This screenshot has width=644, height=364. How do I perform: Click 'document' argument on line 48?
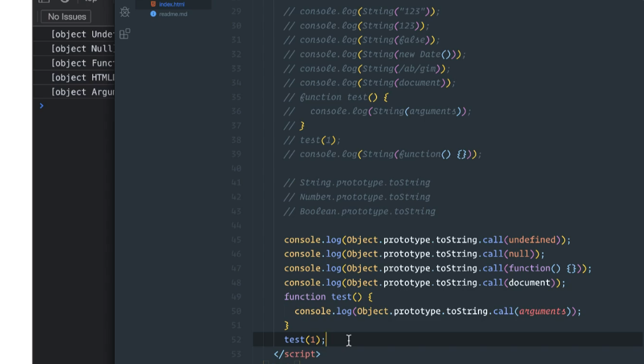coord(530,283)
